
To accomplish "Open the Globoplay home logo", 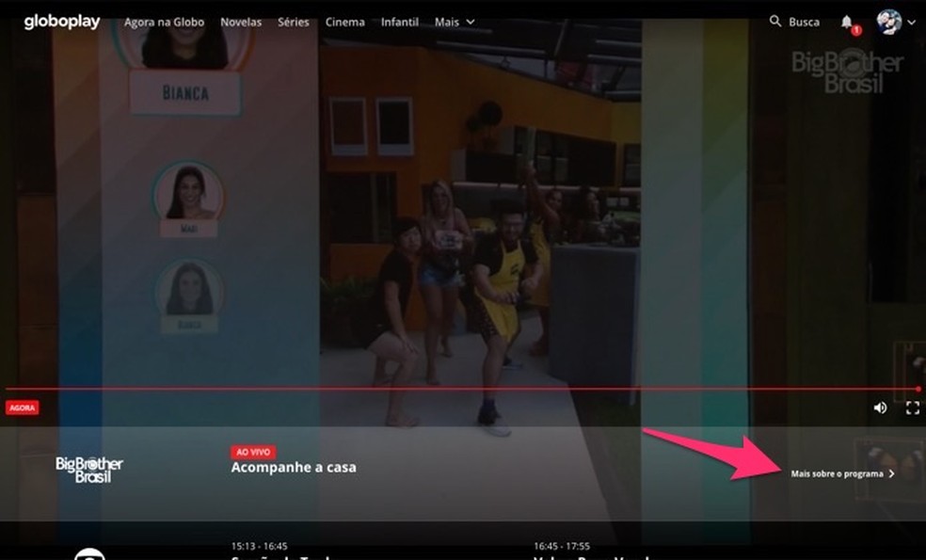I will tap(62, 22).
